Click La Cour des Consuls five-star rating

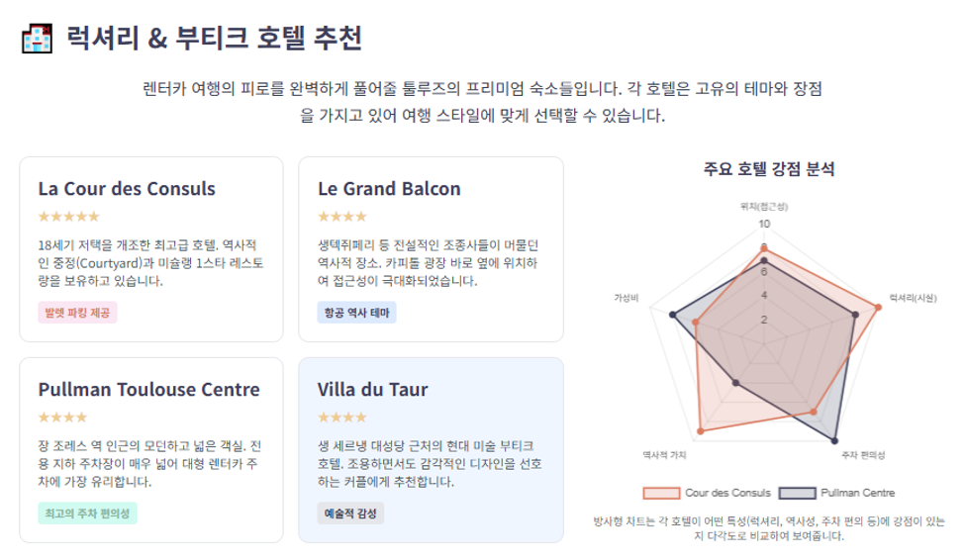click(x=68, y=217)
